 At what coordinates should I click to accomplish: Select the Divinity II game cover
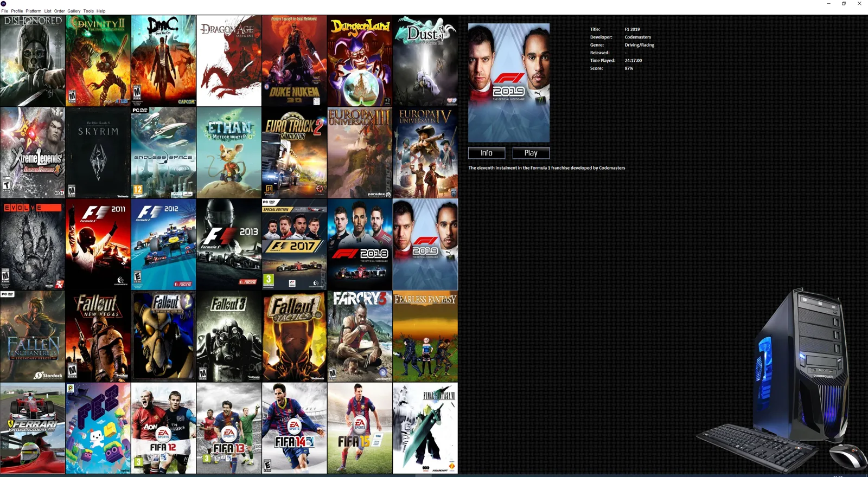[x=98, y=61]
